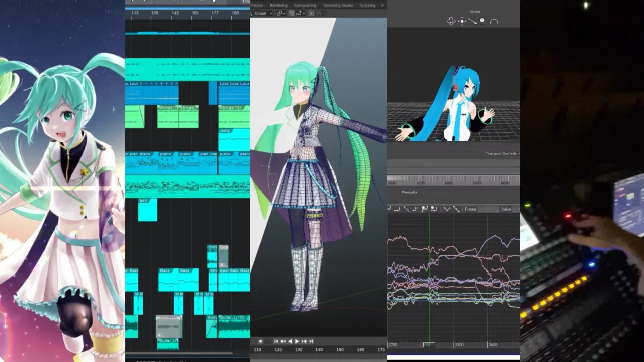Switch to the Compositing workspace tab
Image resolution: width=644 pixels, height=362 pixels.
tap(305, 5)
